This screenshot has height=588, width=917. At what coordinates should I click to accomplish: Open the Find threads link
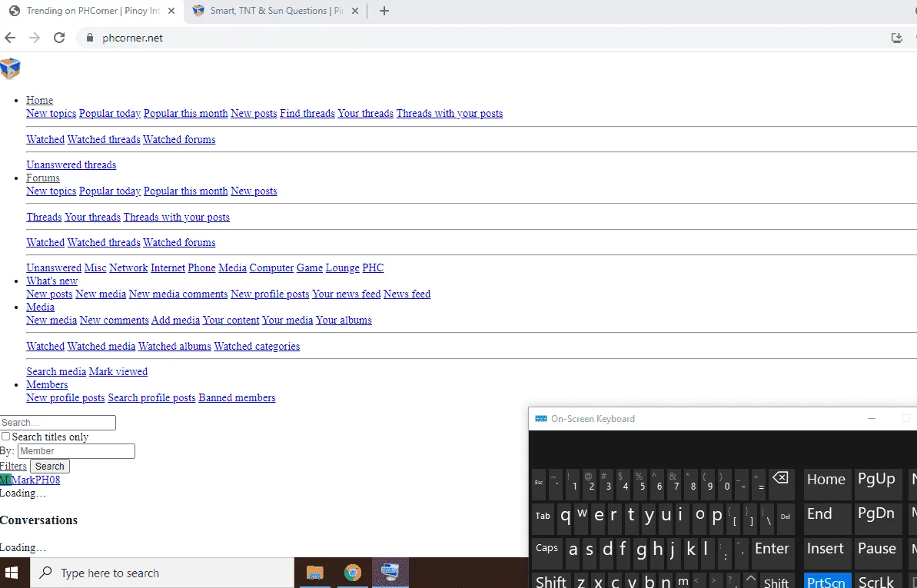(307, 114)
